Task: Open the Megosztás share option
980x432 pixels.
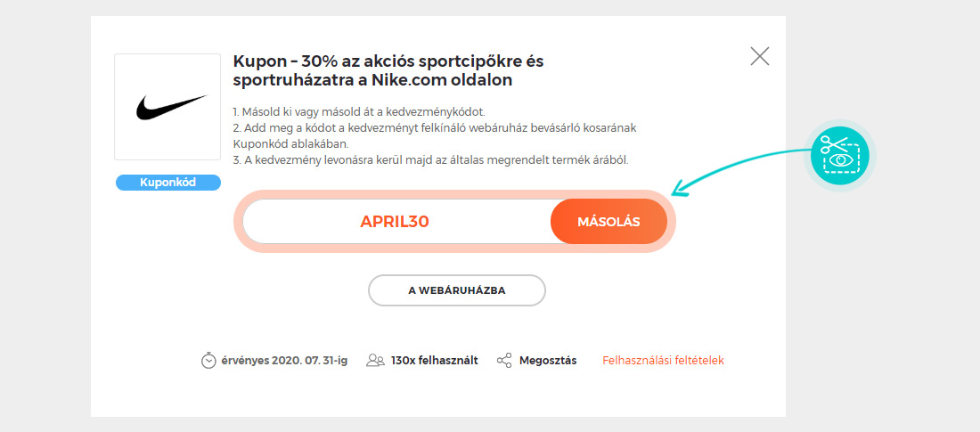Action: (x=548, y=361)
